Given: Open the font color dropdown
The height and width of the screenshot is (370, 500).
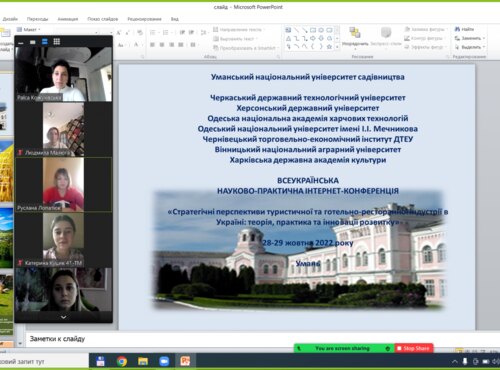Looking at the screenshot, I should pos(137,45).
